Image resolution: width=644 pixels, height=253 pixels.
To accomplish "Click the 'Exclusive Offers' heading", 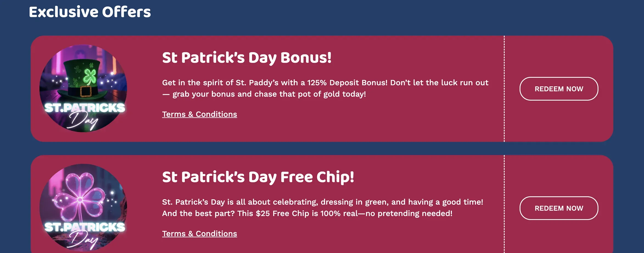I will tap(90, 12).
